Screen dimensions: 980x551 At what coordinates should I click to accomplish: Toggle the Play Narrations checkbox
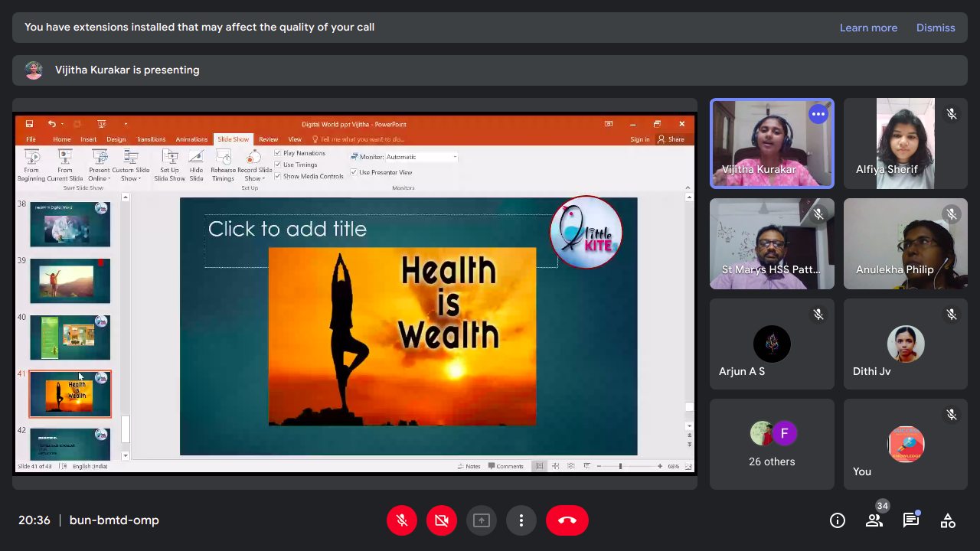click(278, 153)
